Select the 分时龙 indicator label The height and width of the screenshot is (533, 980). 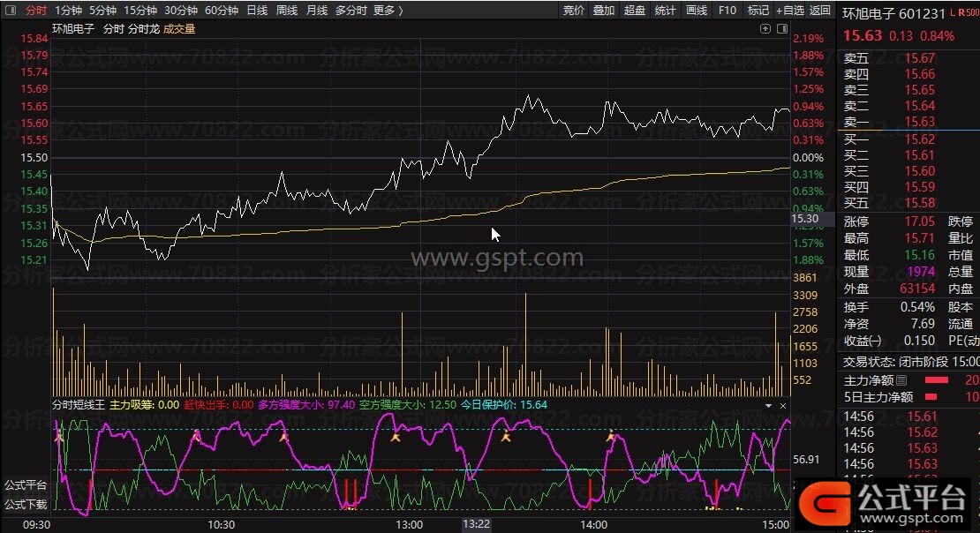pyautogui.click(x=144, y=29)
